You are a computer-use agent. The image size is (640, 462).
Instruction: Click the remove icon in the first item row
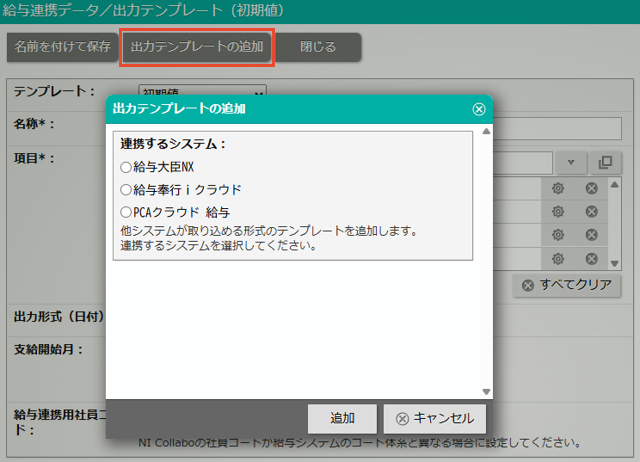coord(591,188)
